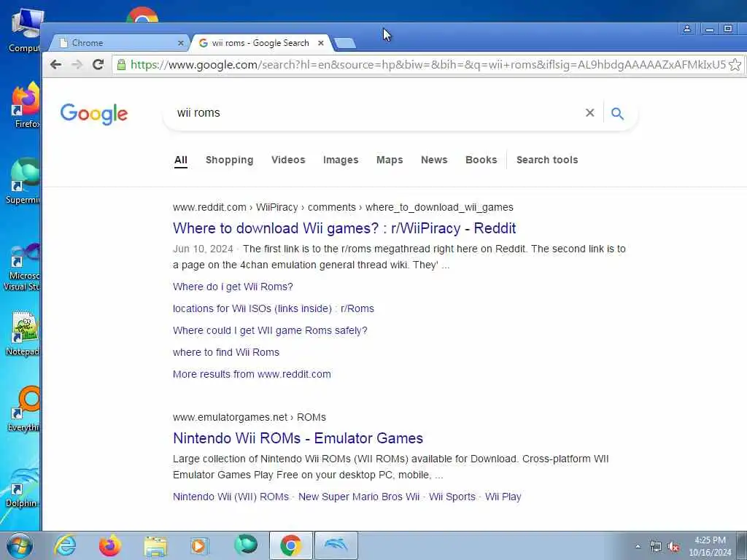The height and width of the screenshot is (560, 747).
Task: Bookmark this page with the star icon
Action: tap(735, 64)
